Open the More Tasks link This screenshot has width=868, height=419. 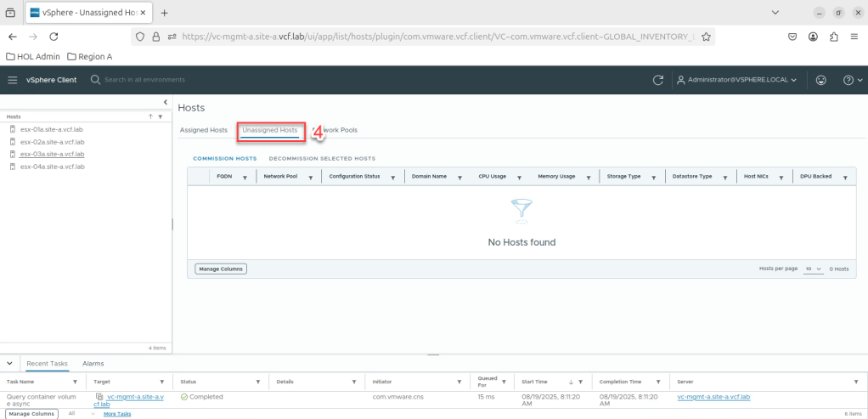117,414
